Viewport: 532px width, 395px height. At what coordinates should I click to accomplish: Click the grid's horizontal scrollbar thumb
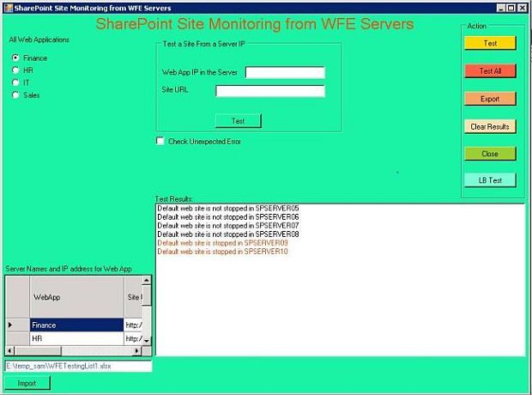[38, 350]
